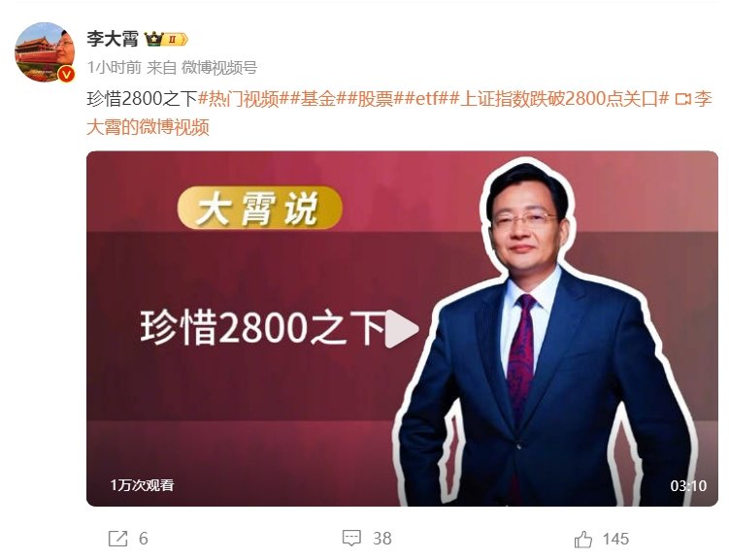Click the 03:10 video duration label

(x=688, y=485)
